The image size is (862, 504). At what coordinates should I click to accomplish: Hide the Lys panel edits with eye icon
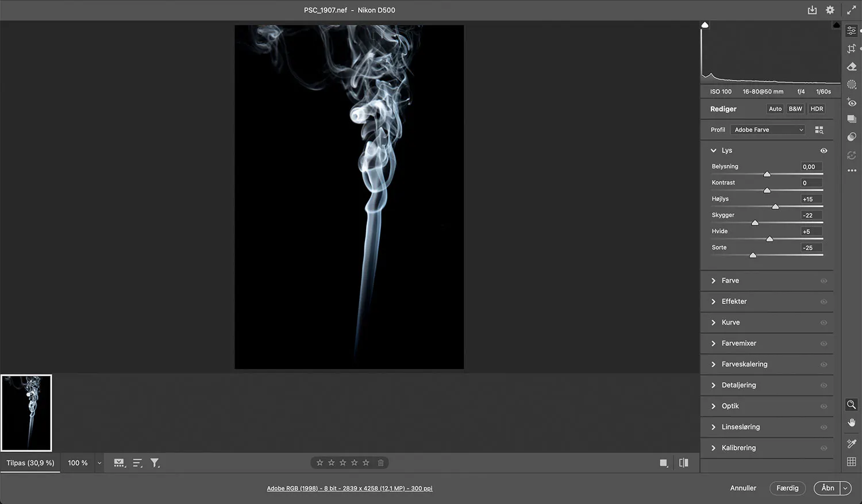pos(823,151)
